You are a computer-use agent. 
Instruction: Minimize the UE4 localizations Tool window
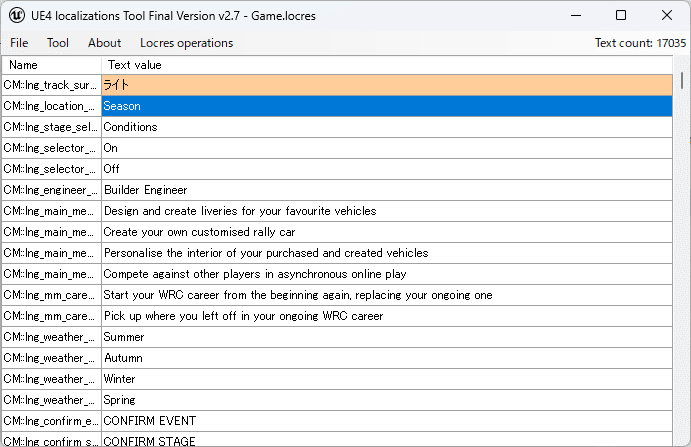(576, 15)
